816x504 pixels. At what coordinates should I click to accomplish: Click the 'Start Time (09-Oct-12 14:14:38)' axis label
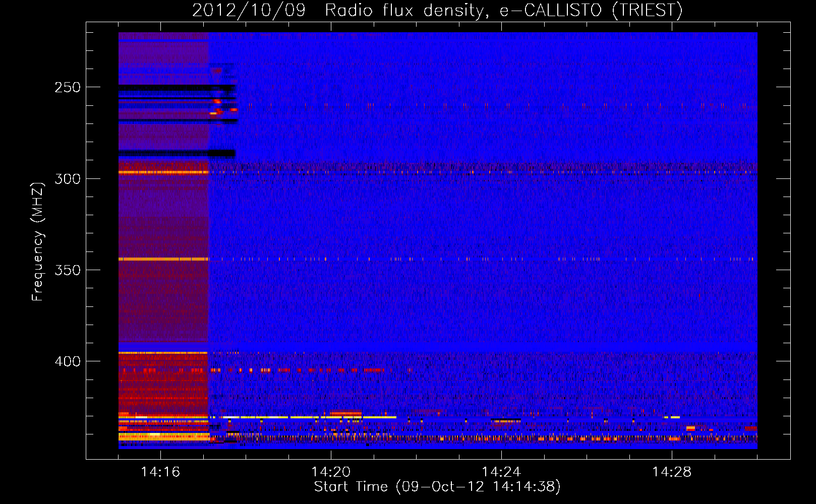coord(437,487)
